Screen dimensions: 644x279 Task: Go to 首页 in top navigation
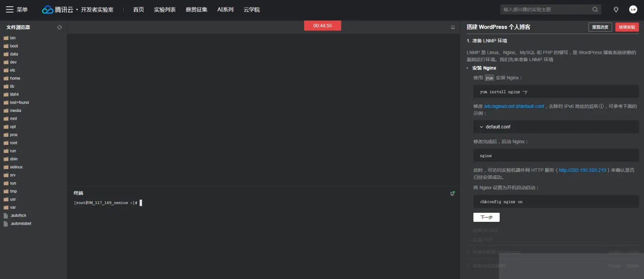pos(138,10)
